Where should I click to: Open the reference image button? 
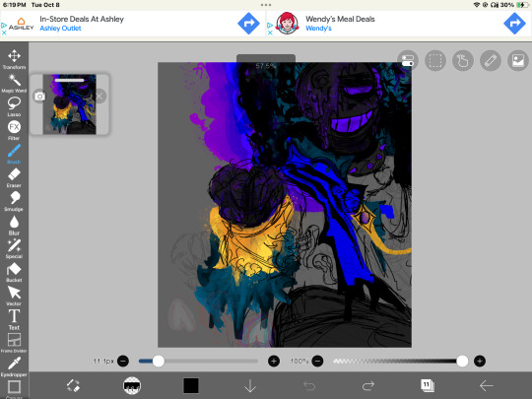518,61
